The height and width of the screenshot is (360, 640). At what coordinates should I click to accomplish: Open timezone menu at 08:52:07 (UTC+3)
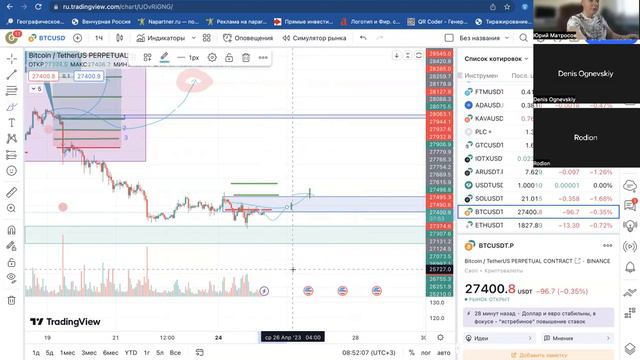click(x=369, y=353)
